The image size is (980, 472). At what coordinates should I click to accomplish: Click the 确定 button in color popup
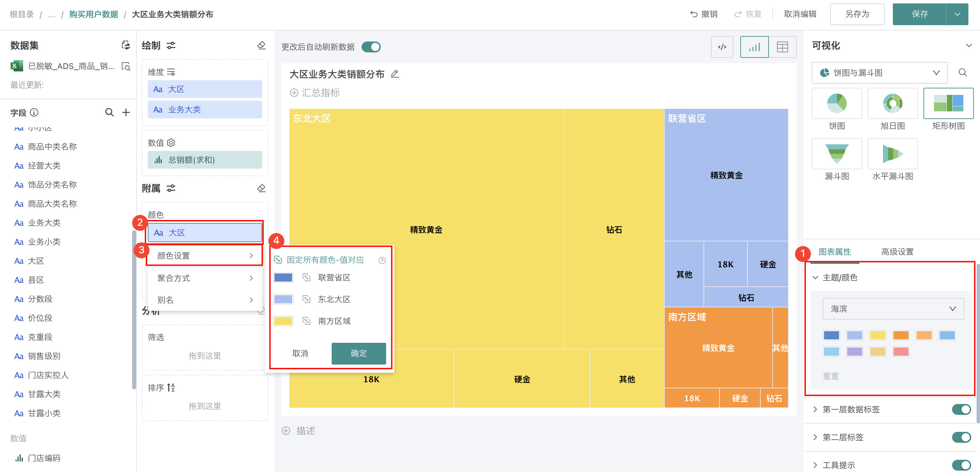coord(358,353)
